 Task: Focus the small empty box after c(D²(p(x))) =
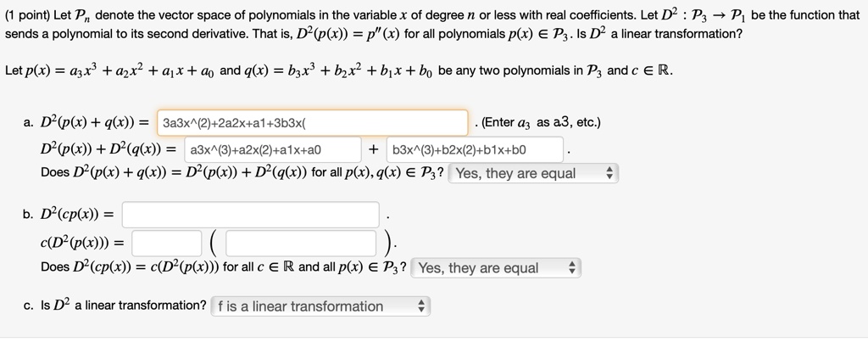click(167, 244)
